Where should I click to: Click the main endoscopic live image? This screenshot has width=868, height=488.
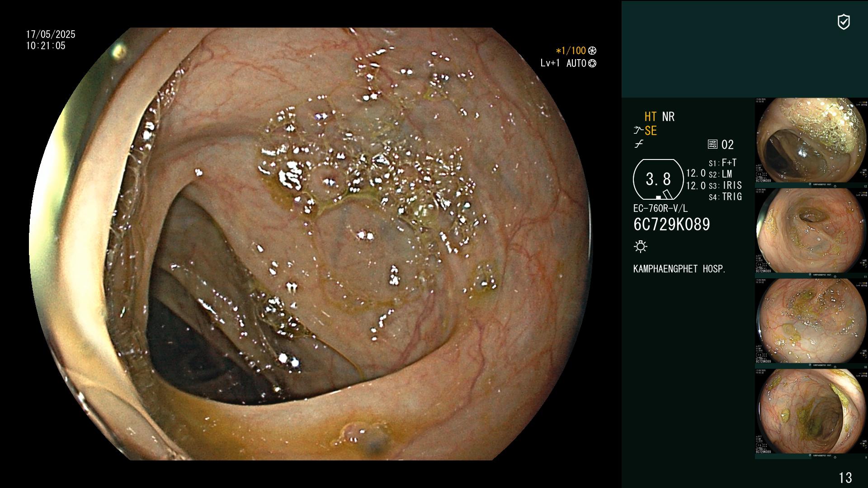point(311,244)
